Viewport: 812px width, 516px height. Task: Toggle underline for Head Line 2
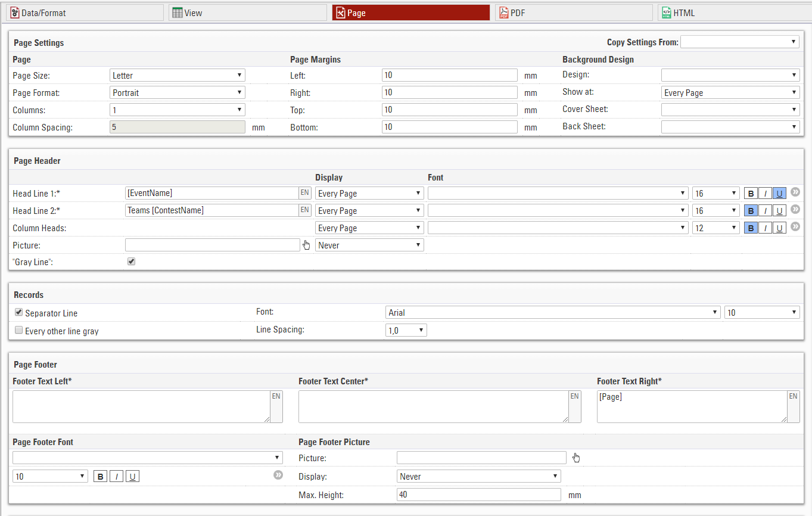click(779, 211)
